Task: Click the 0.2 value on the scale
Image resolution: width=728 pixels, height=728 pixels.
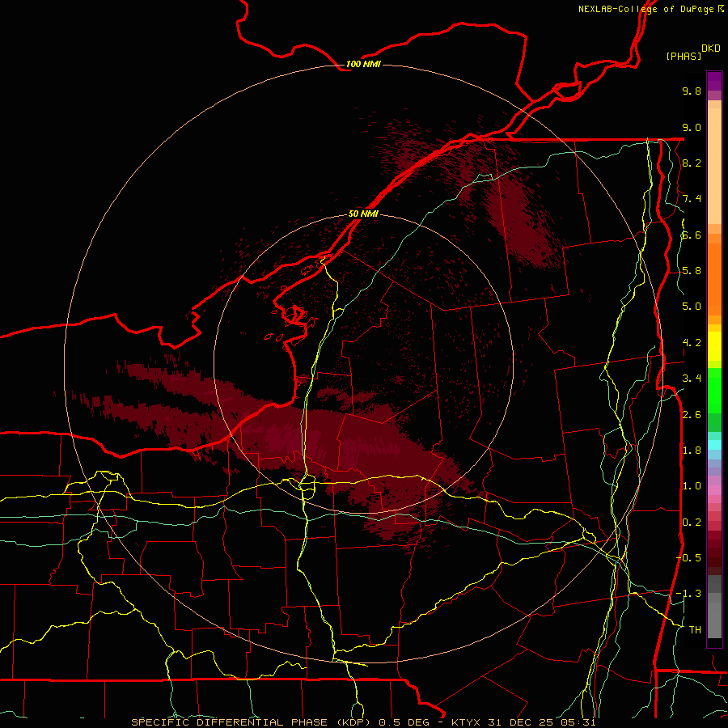Action: click(692, 523)
